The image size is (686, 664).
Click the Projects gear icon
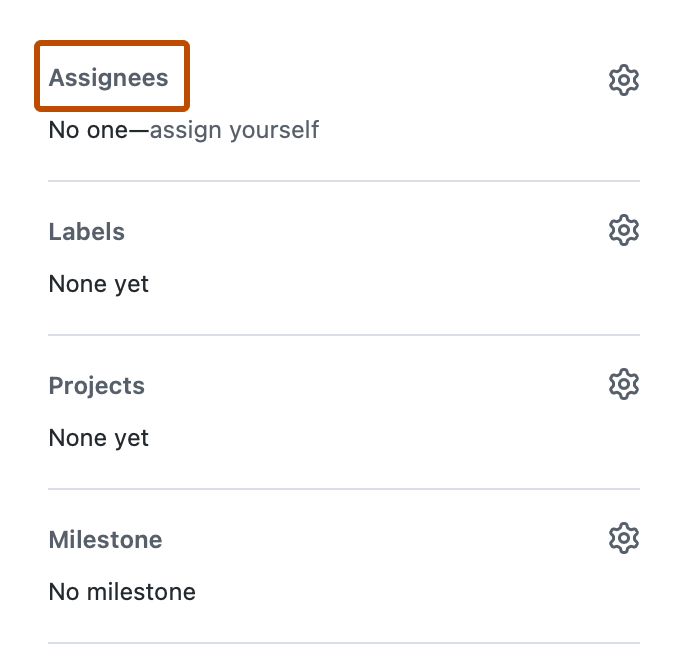(x=623, y=385)
